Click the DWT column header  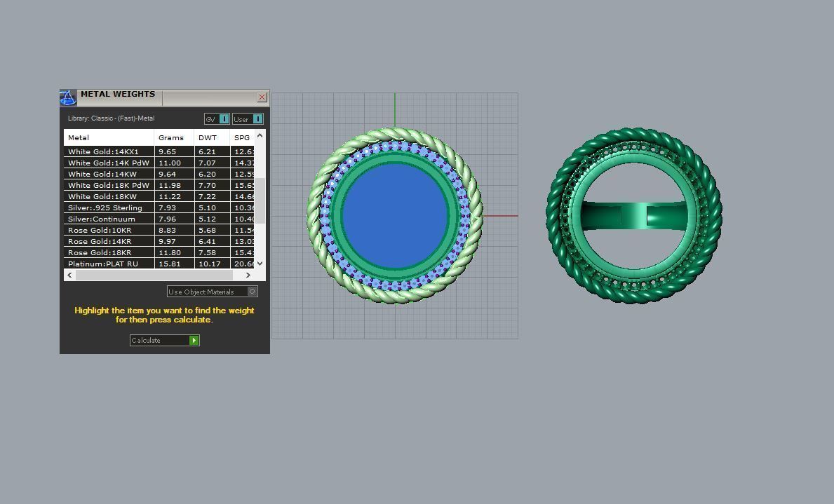(x=212, y=137)
